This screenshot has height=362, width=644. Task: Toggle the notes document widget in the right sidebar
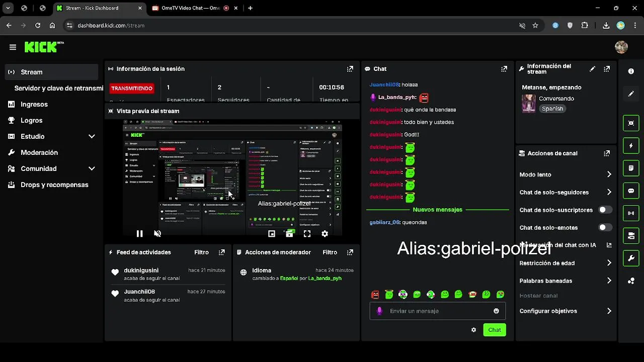click(631, 168)
